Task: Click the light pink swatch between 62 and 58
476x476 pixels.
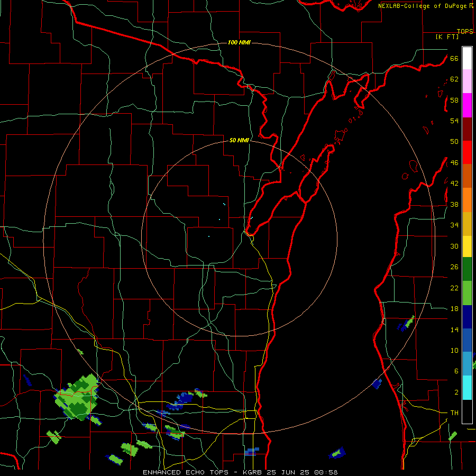Action: (467, 81)
